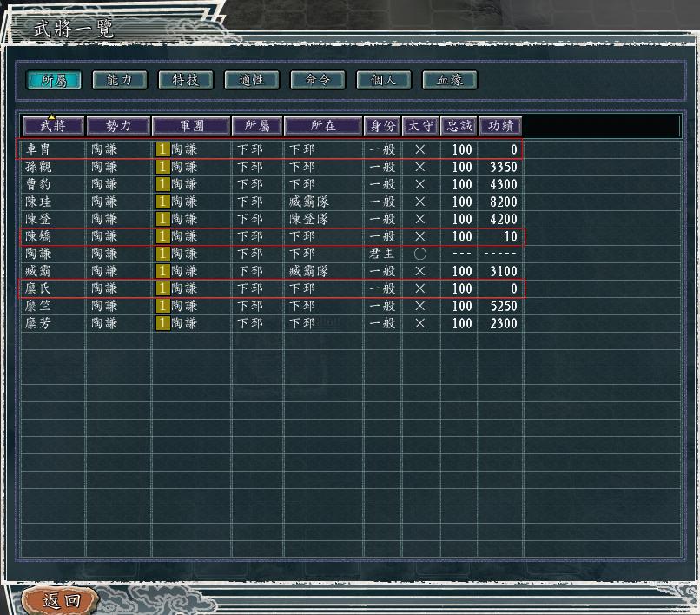Image resolution: width=700 pixels, height=615 pixels.
Task: Click the legion badge in 孫觀's row
Action: (x=163, y=167)
